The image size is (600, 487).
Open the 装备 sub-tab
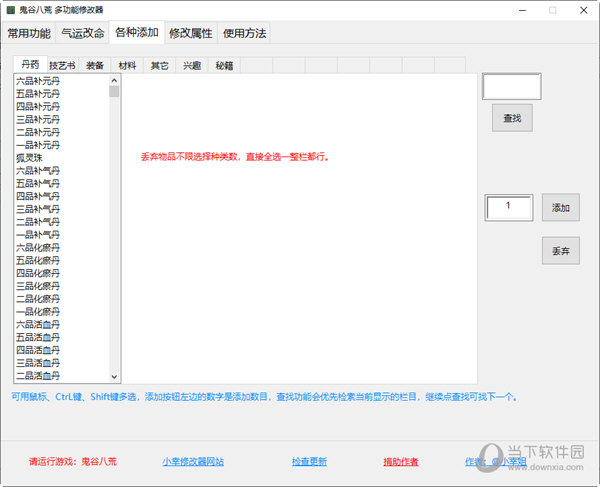tap(95, 65)
